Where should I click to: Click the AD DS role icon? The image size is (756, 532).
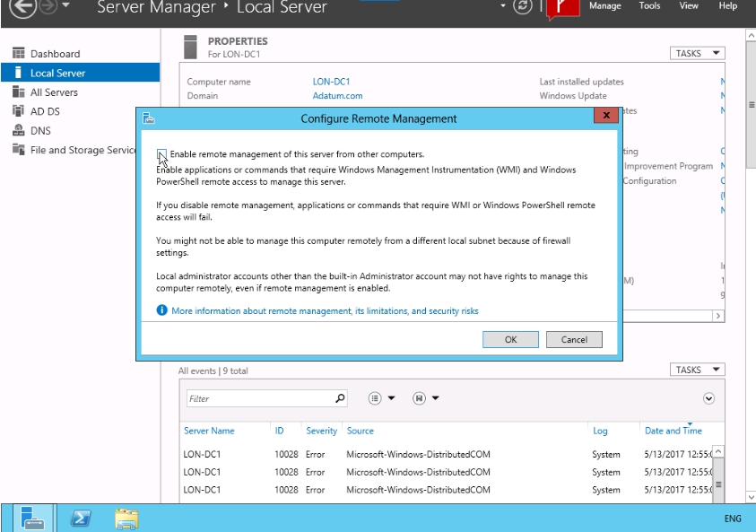pos(18,111)
